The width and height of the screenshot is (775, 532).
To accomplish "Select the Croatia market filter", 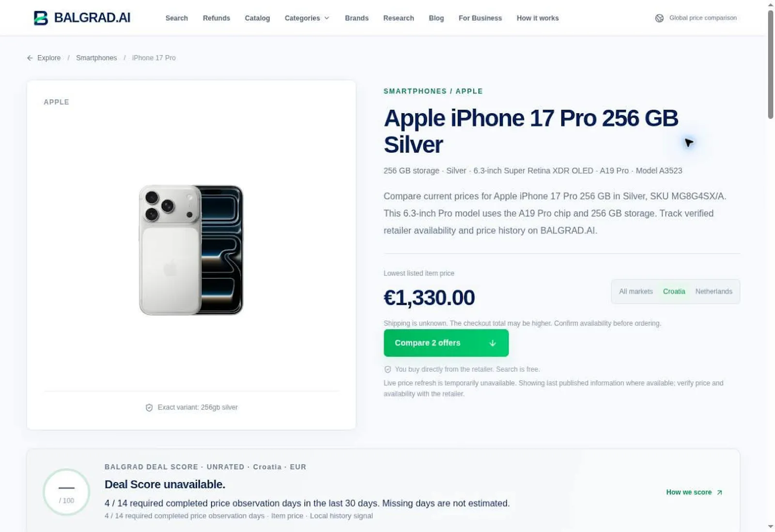I will (x=674, y=291).
